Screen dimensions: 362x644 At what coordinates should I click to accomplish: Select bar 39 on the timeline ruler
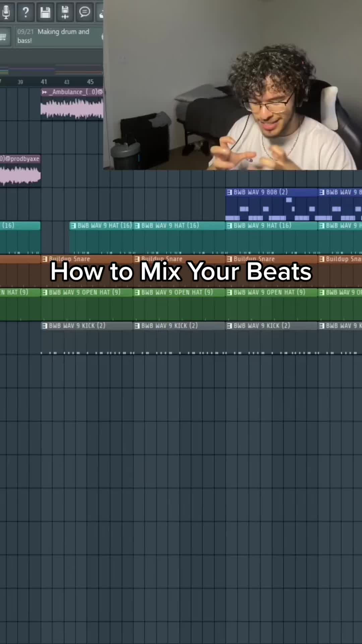click(x=20, y=82)
